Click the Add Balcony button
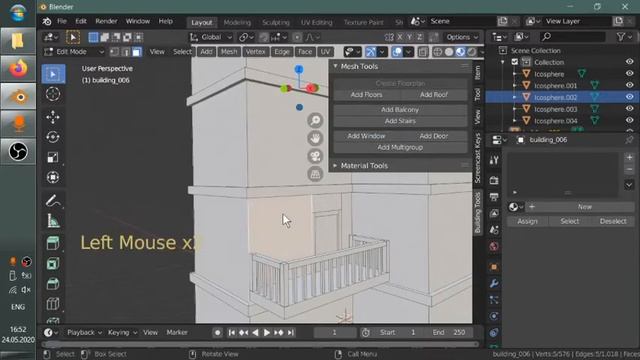The height and width of the screenshot is (360, 640). (400, 110)
